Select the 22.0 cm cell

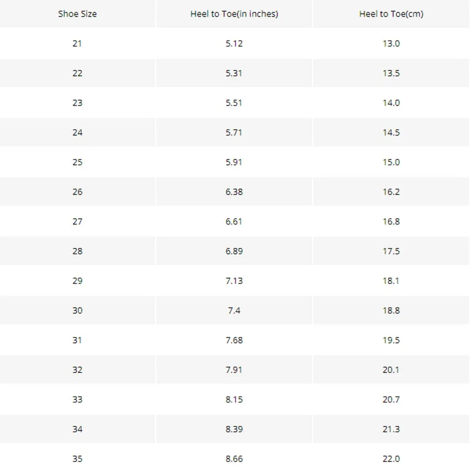coord(391,458)
